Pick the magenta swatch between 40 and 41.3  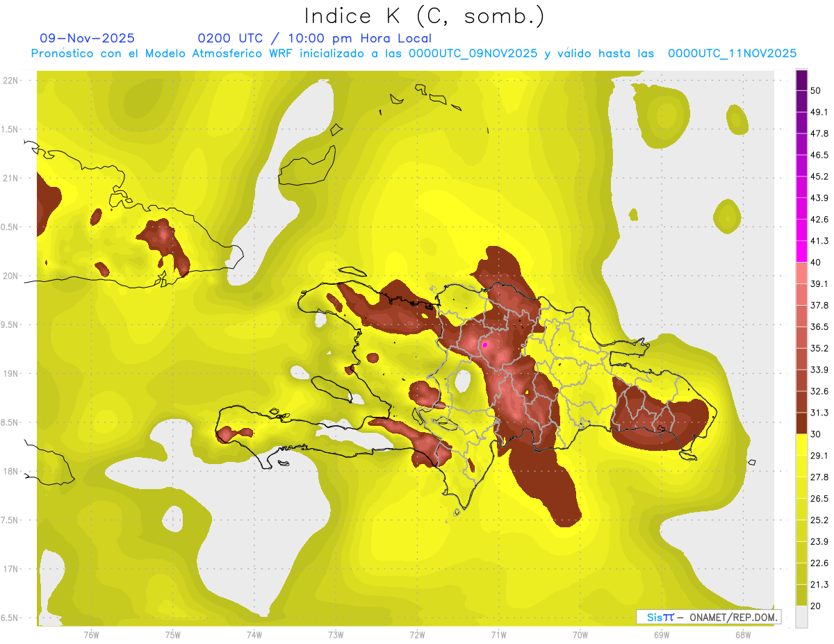click(x=801, y=251)
